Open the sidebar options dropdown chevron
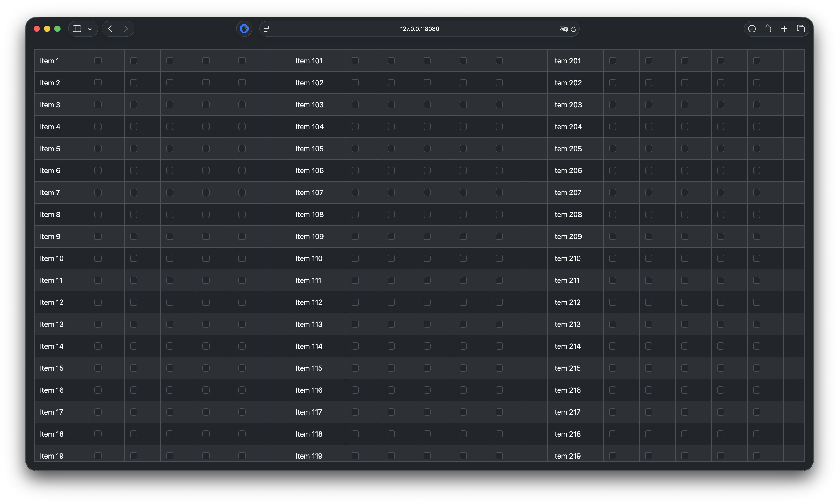Screen dimensions: 839x504 tap(90, 29)
